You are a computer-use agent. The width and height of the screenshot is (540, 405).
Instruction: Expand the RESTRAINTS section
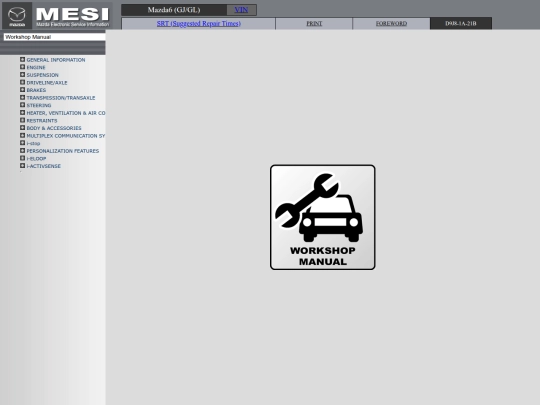(x=22, y=120)
